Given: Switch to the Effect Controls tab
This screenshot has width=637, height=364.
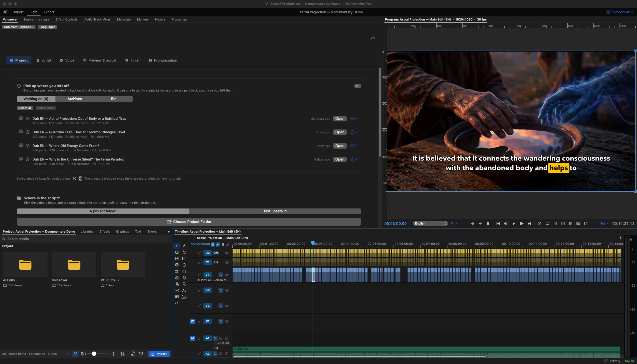Looking at the screenshot, I should (67, 19).
